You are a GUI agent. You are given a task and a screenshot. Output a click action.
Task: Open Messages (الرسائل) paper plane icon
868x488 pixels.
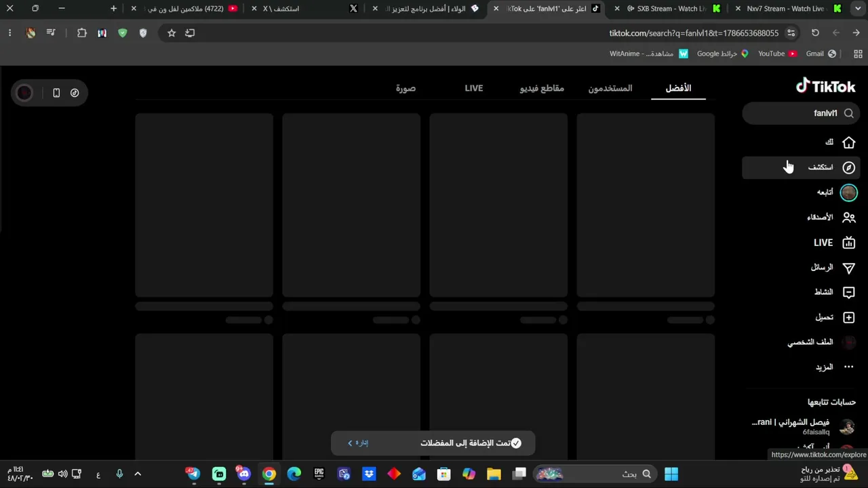[848, 268]
